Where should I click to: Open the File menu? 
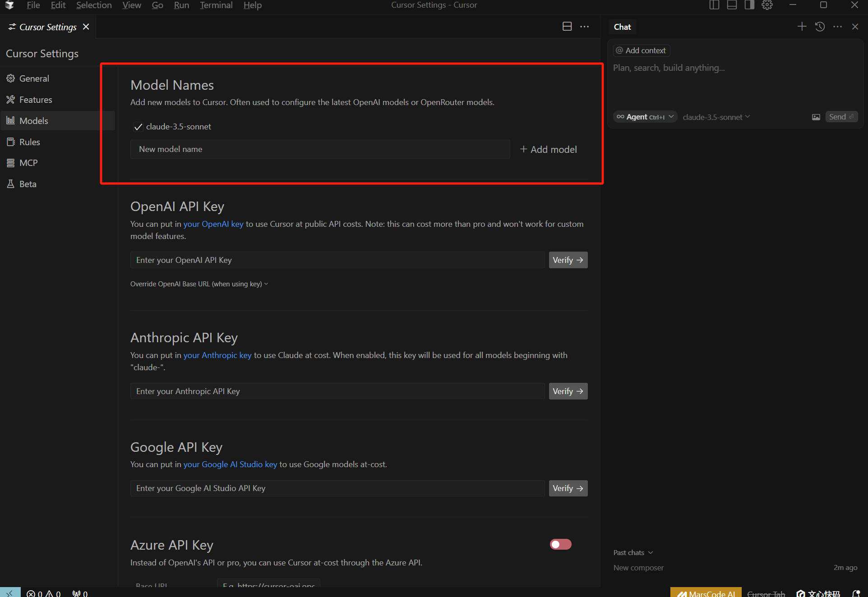33,5
